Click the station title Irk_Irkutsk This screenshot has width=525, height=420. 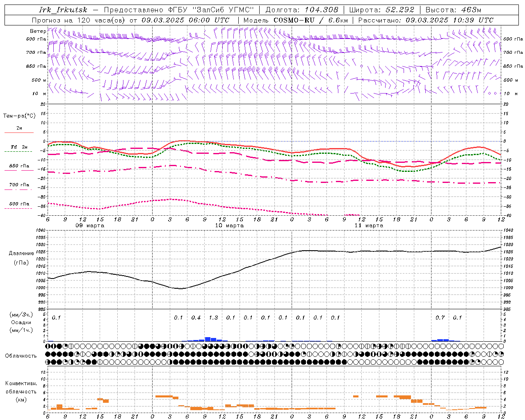point(63,10)
